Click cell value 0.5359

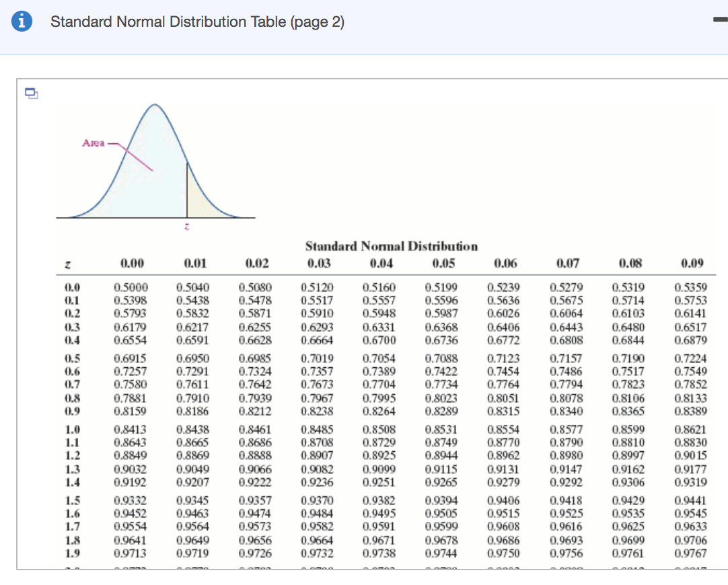click(x=691, y=287)
